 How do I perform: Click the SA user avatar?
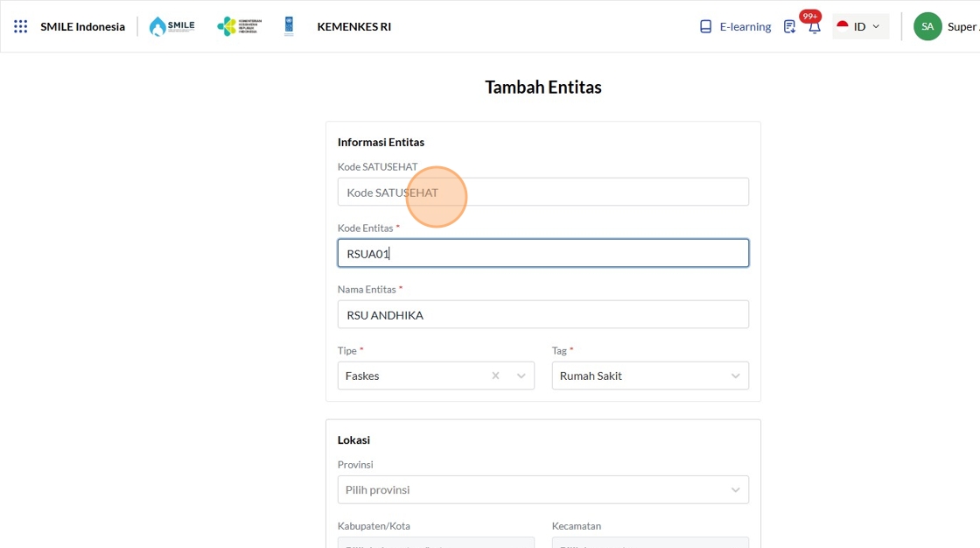(927, 26)
